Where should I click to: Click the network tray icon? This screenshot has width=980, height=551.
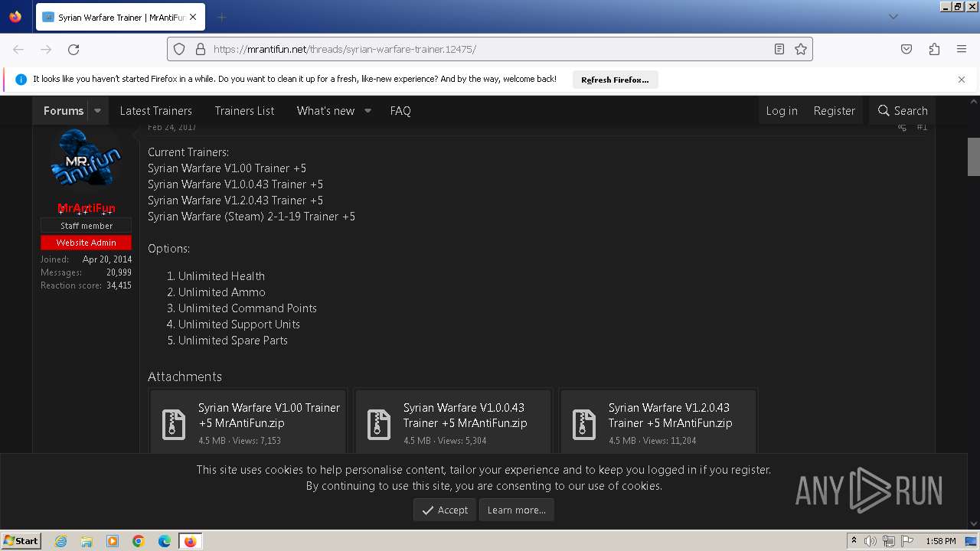(x=888, y=541)
